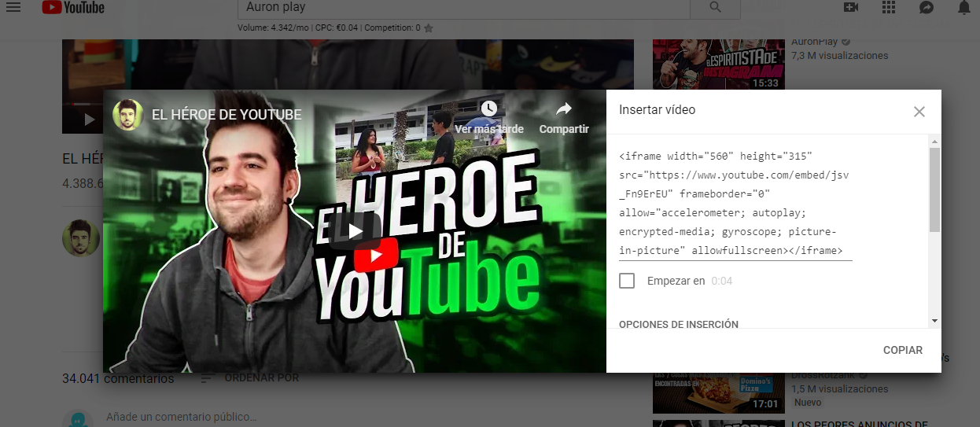980x427 pixels.
Task: Open LOS PEORES ANUNCIOS DE video title
Action: pyautogui.click(x=860, y=424)
